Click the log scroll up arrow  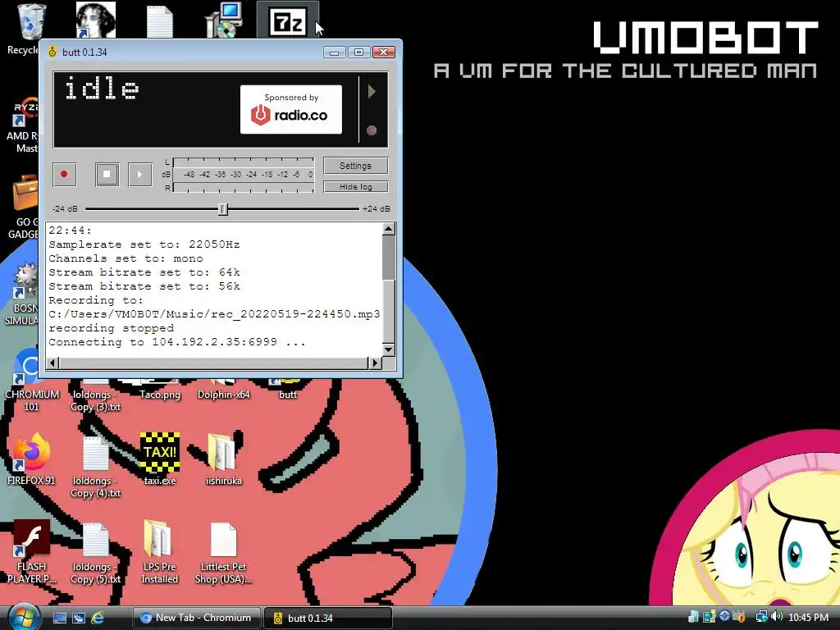[388, 230]
